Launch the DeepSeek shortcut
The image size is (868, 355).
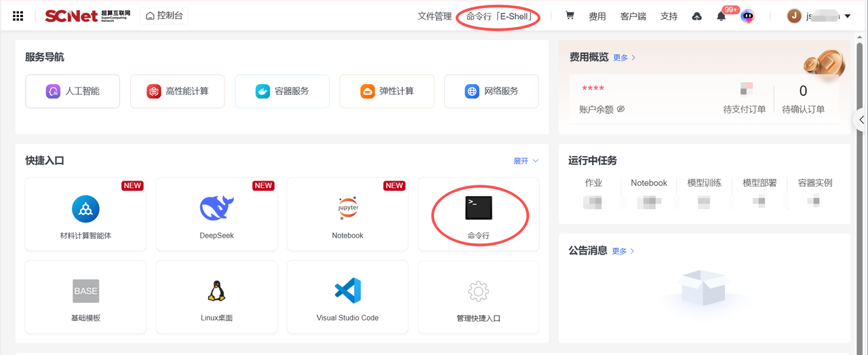coord(216,214)
